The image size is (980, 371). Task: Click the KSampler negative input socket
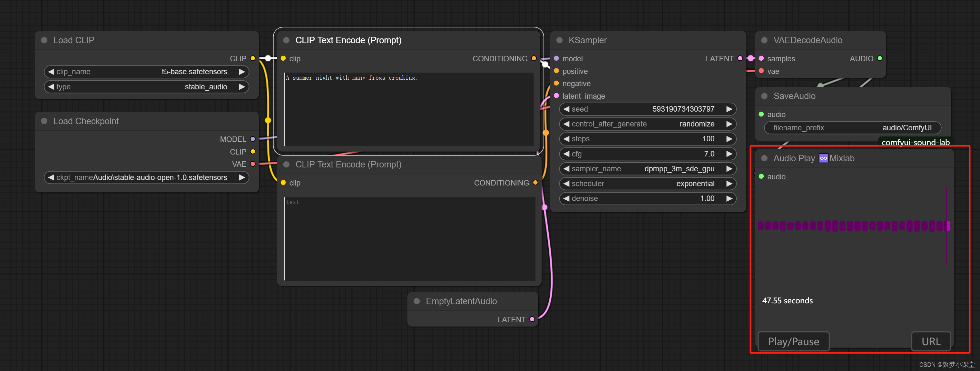click(x=556, y=84)
